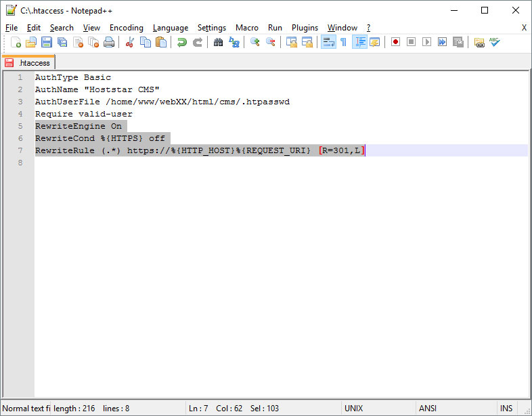532x416 pixels.
Task: Click on the 'RewriteCond %{HTTPS} off' line
Action: [x=99, y=138]
